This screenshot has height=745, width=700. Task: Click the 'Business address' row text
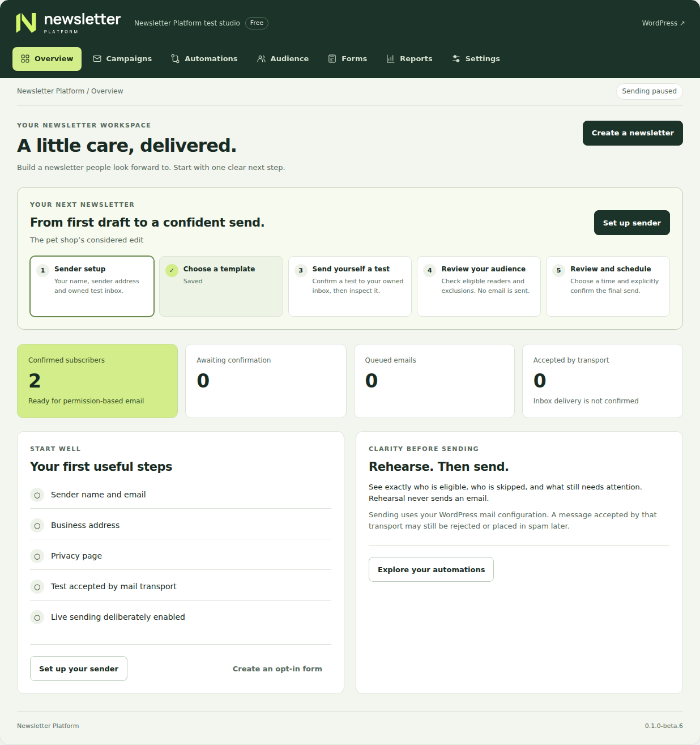tap(86, 525)
